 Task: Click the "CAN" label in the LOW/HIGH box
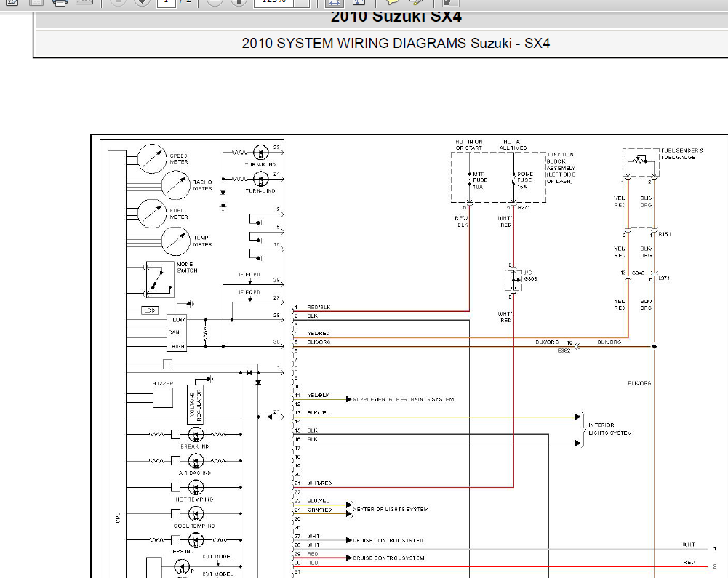point(174,332)
